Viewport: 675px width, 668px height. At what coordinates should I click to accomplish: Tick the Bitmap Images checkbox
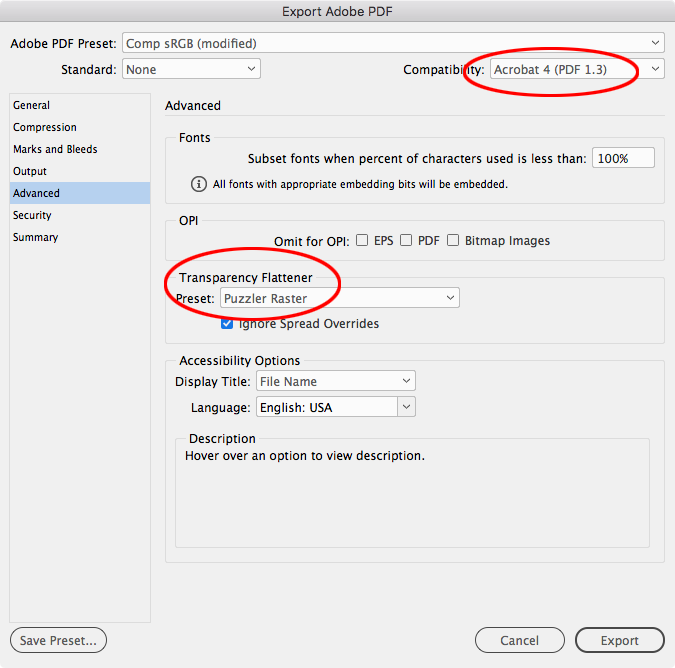453,240
